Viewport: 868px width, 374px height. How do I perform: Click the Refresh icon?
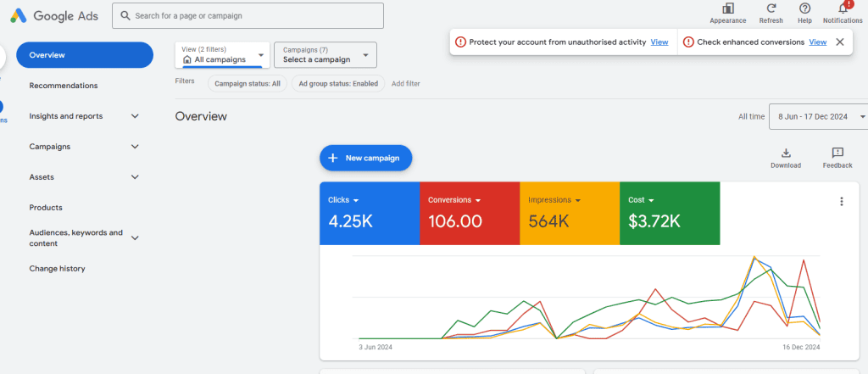tap(771, 9)
